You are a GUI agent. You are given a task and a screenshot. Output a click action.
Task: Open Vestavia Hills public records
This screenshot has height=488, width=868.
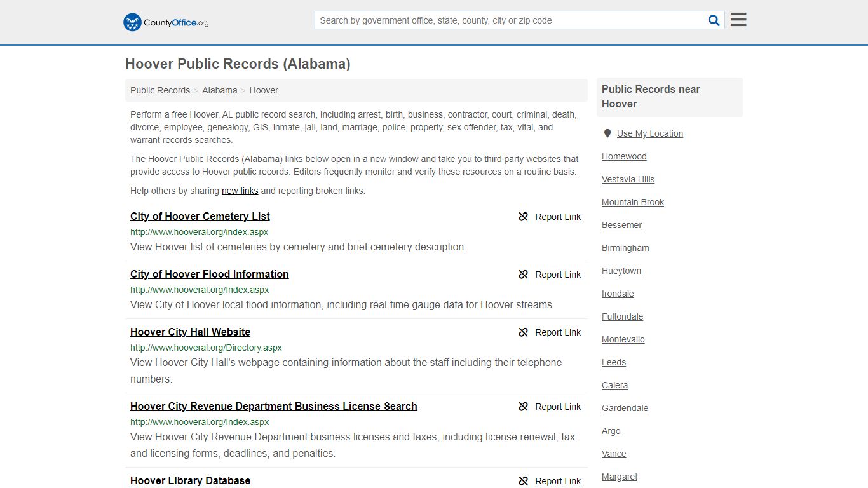(x=628, y=179)
